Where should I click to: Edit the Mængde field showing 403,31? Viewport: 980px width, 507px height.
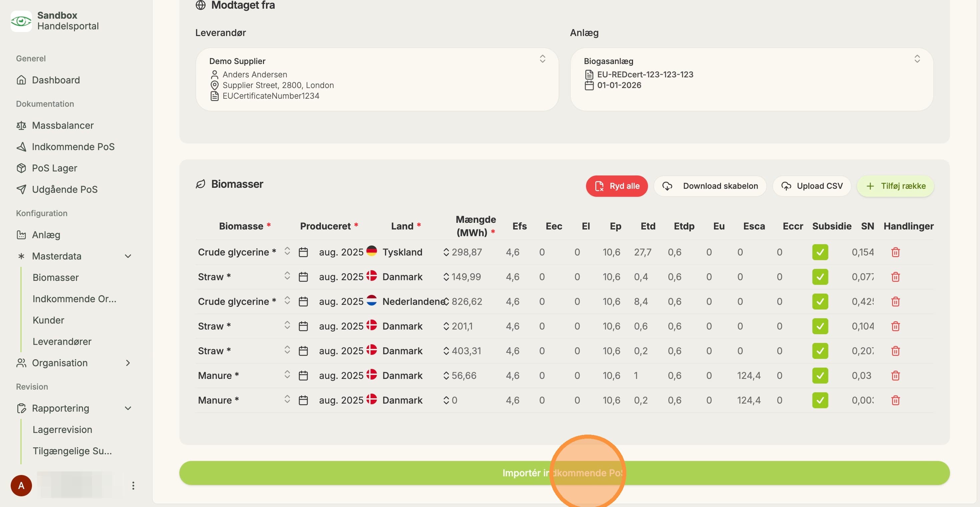466,351
